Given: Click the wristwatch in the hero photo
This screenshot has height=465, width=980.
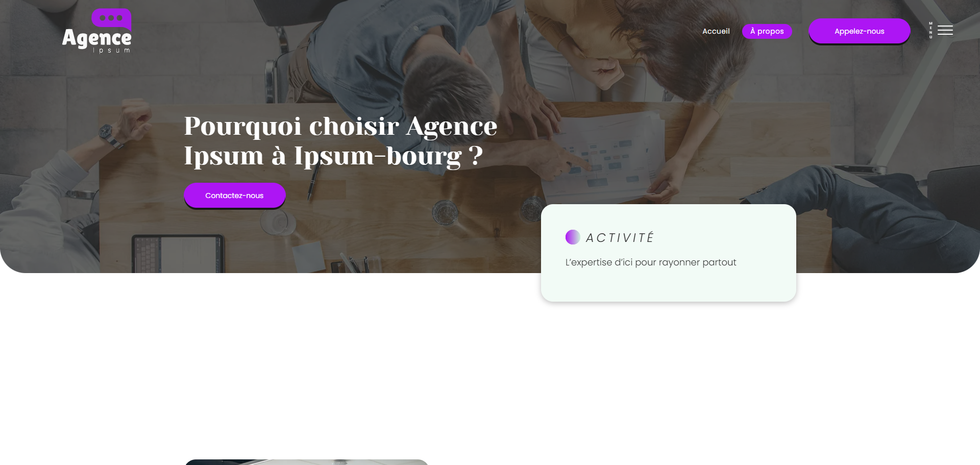Looking at the screenshot, I should [x=106, y=133].
